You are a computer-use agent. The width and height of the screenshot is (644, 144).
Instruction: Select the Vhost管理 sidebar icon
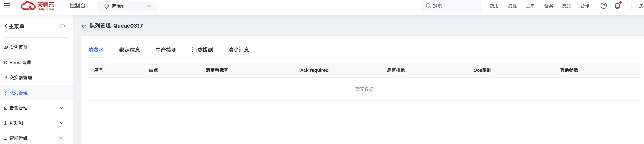coord(5,62)
